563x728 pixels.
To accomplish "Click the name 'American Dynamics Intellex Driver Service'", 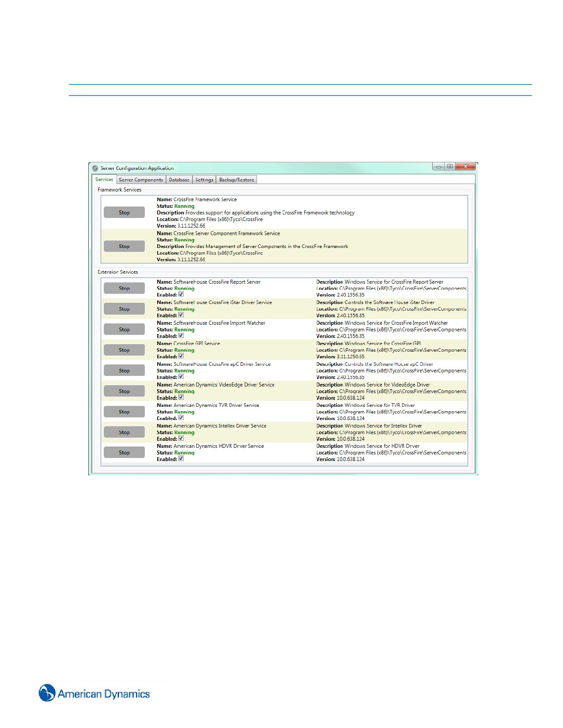I will coord(220,426).
